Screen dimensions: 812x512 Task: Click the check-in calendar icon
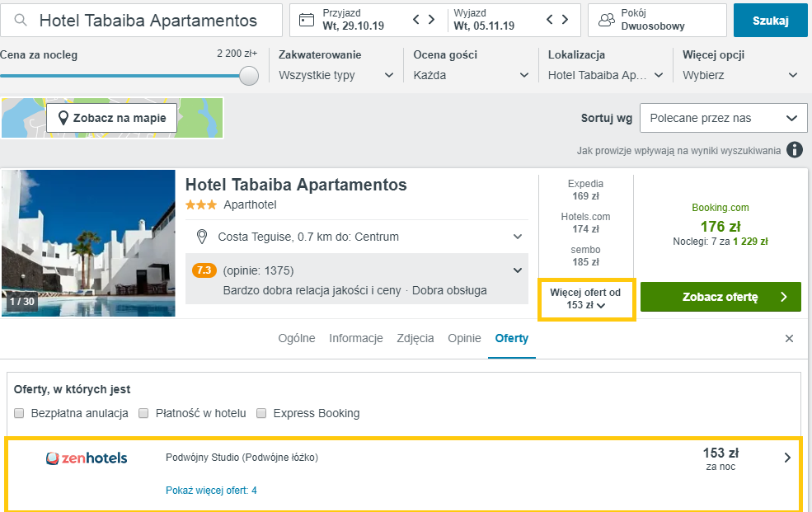(307, 20)
